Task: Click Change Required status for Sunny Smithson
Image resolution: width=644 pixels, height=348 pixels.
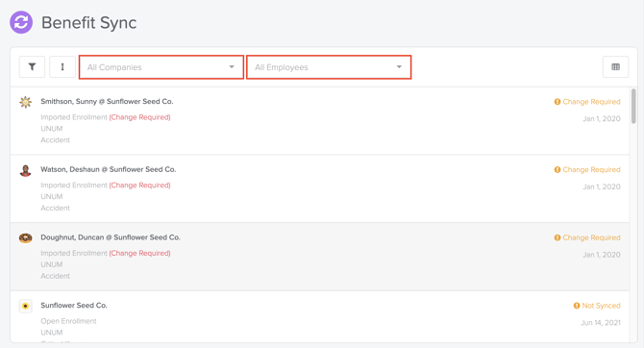Action: (587, 102)
